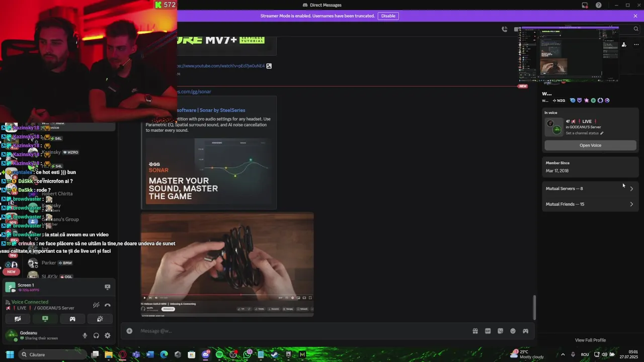Seek on the embedded video red progress bar

tap(227, 295)
